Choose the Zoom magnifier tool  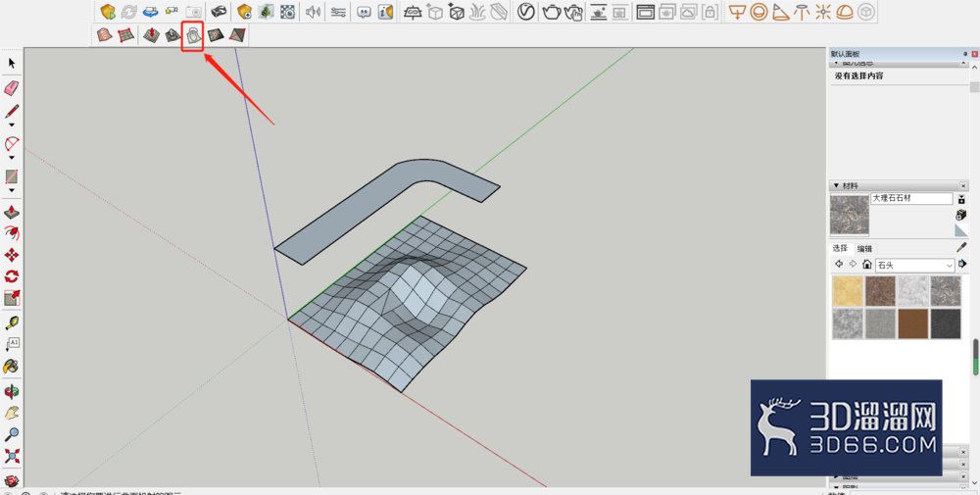click(x=12, y=434)
